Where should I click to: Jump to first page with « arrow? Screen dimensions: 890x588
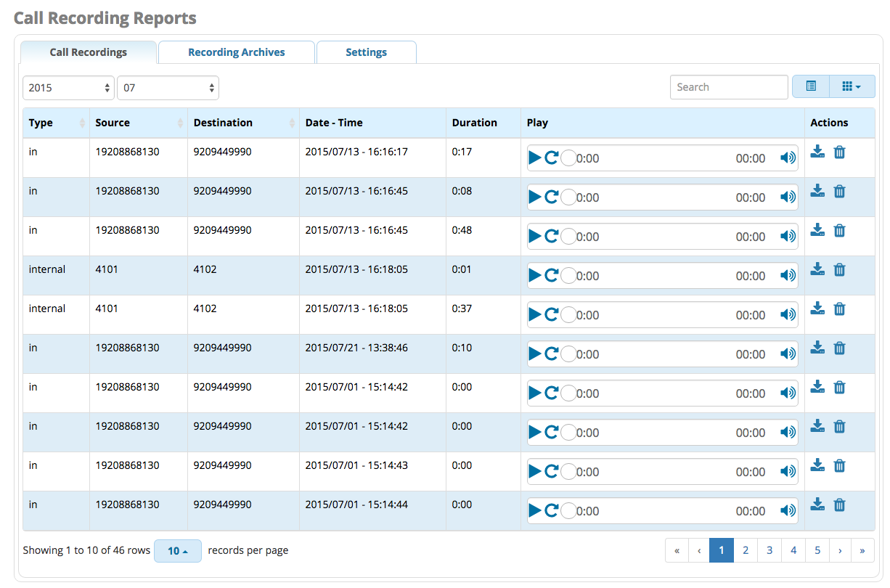coord(677,550)
